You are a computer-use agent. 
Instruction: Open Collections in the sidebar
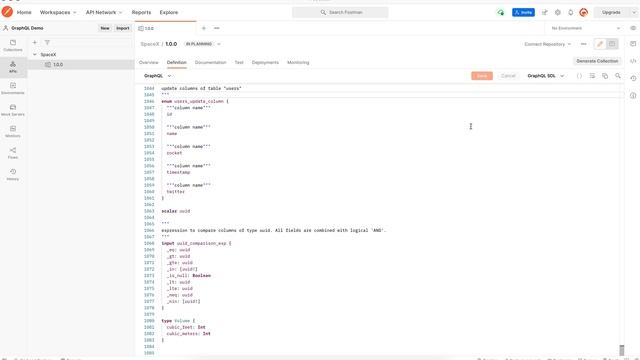point(13,45)
